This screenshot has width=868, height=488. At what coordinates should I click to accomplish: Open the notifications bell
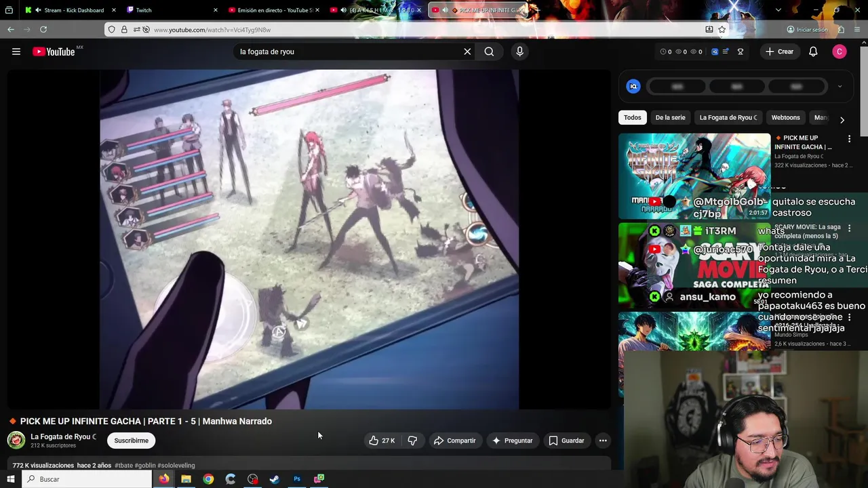[x=813, y=52]
